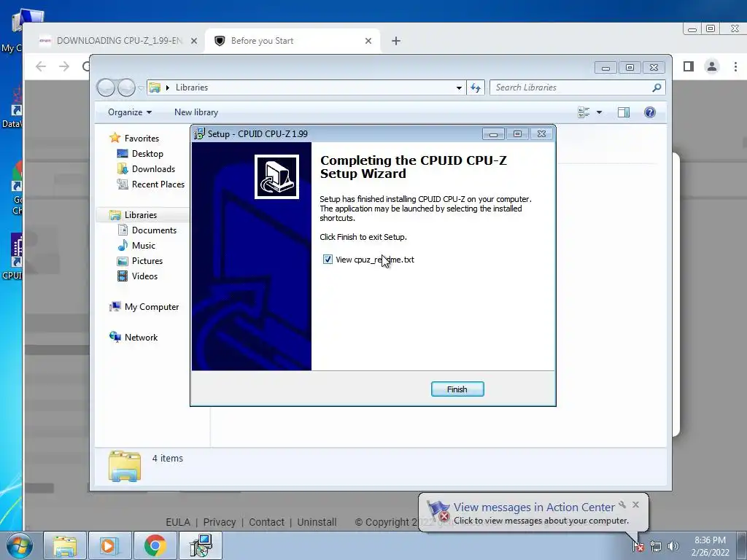Screen dimensions: 747x560
Task: Click Finish in CPU-Z setup wizard
Action: 457,389
